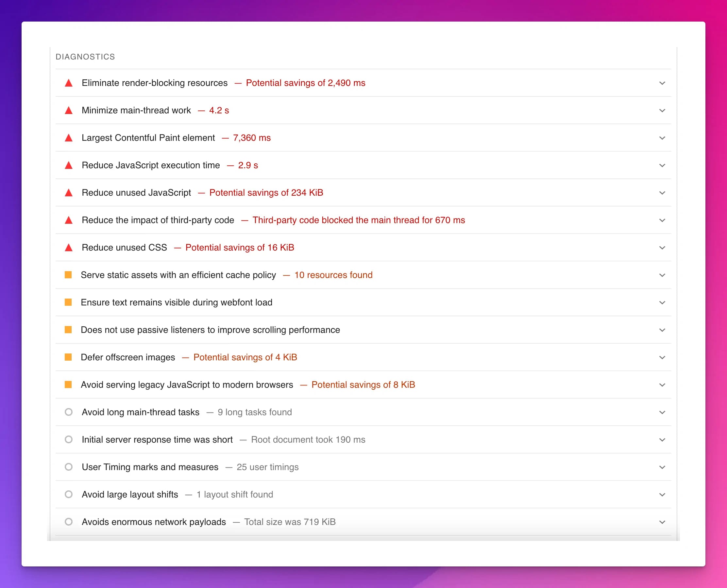Click 'Reduce the impact of third-party code' title

point(158,220)
